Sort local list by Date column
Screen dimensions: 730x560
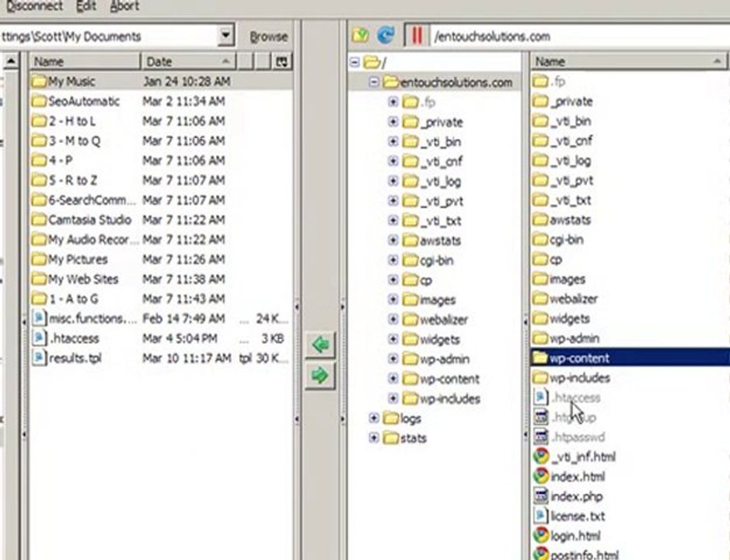pyautogui.click(x=188, y=61)
